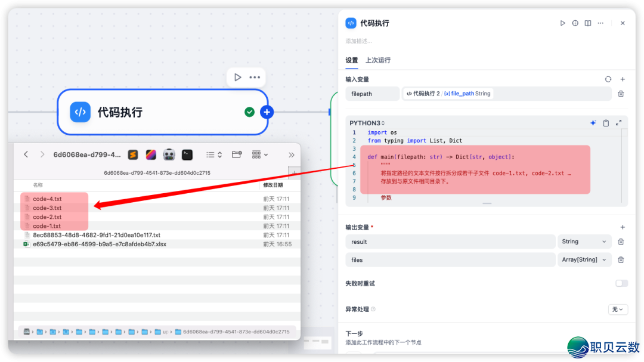The height and width of the screenshot is (362, 644).
Task: Click the target icon in panel header
Action: click(575, 23)
